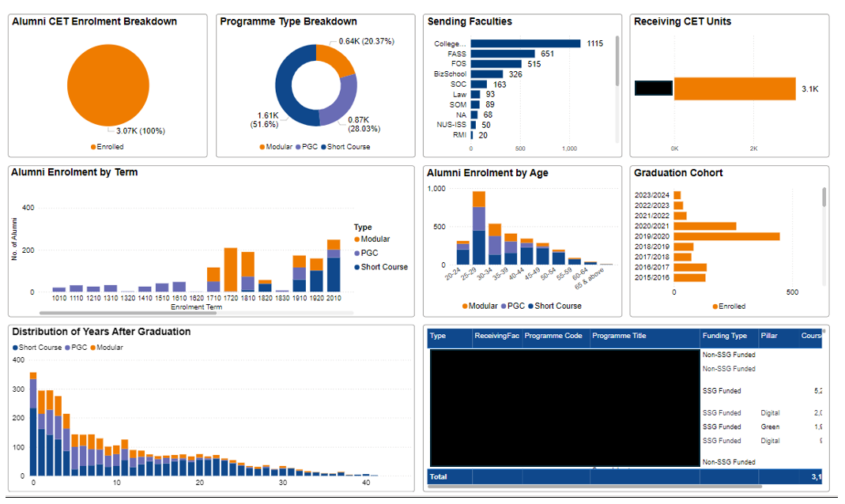Click the Graduation Cohort vertical scrollbar
The width and height of the screenshot is (845, 504).
(823, 197)
